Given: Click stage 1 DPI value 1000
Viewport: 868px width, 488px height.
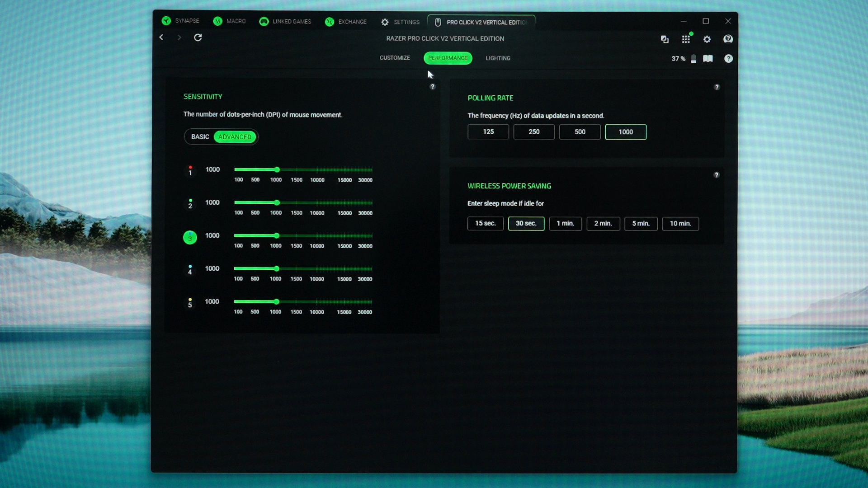Looking at the screenshot, I should [x=212, y=169].
